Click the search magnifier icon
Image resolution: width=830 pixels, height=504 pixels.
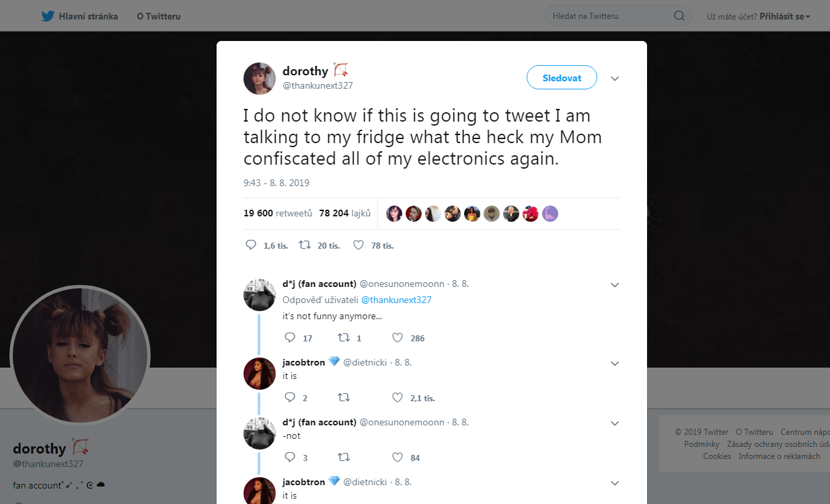[x=679, y=16]
